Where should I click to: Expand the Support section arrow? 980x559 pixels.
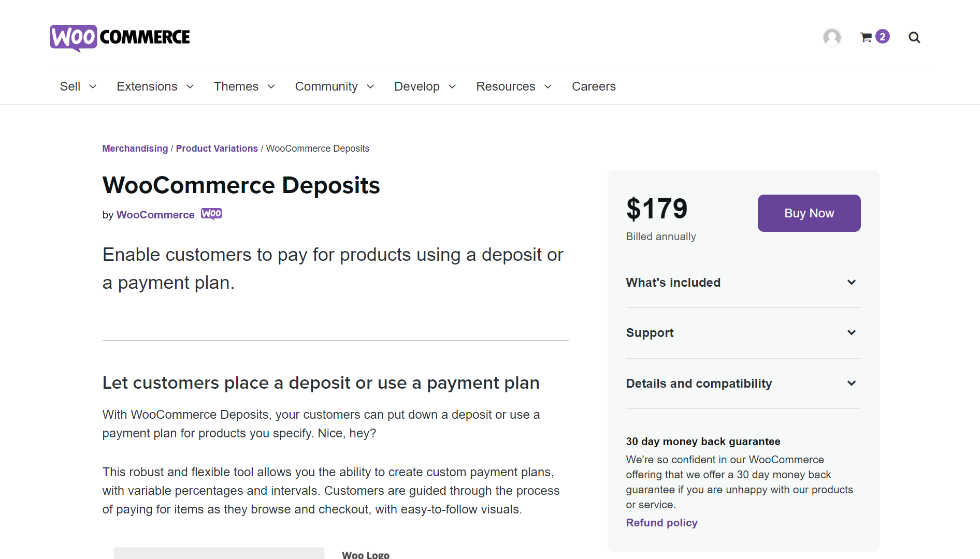852,332
